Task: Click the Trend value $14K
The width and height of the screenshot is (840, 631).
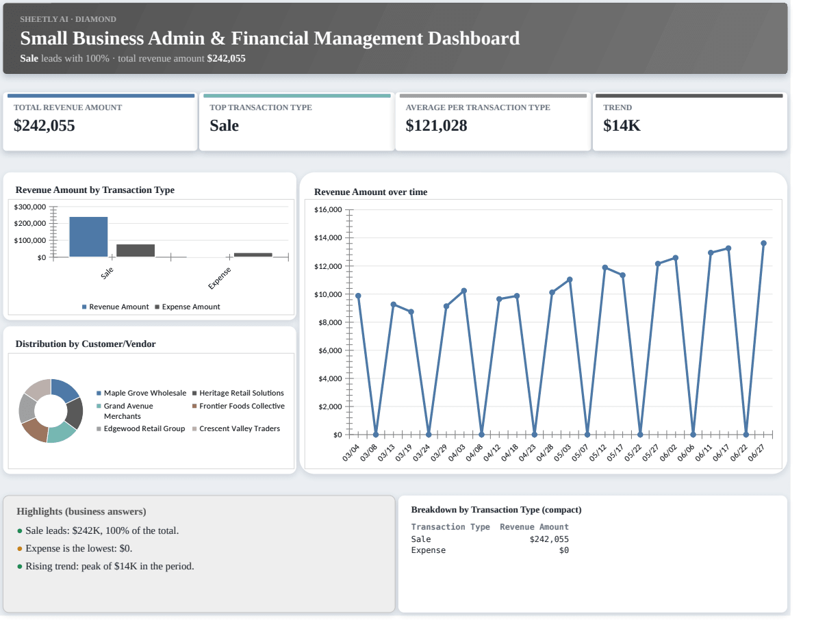Action: 622,126
